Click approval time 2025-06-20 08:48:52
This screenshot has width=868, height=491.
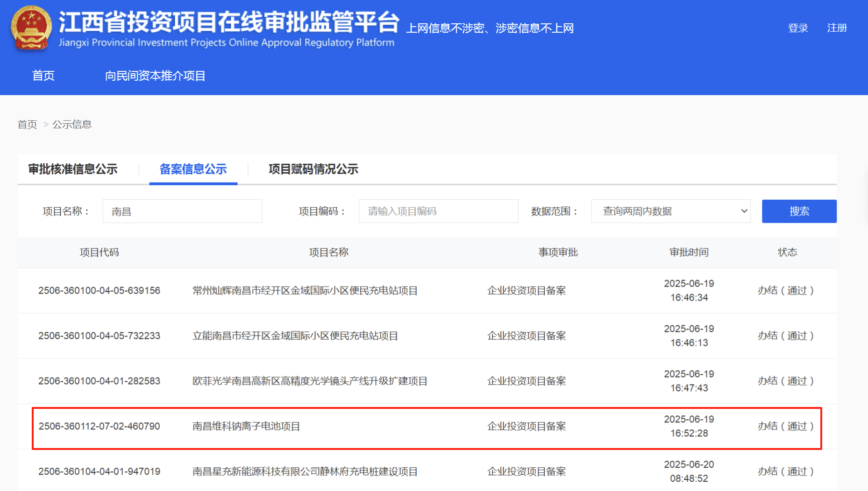pos(689,472)
